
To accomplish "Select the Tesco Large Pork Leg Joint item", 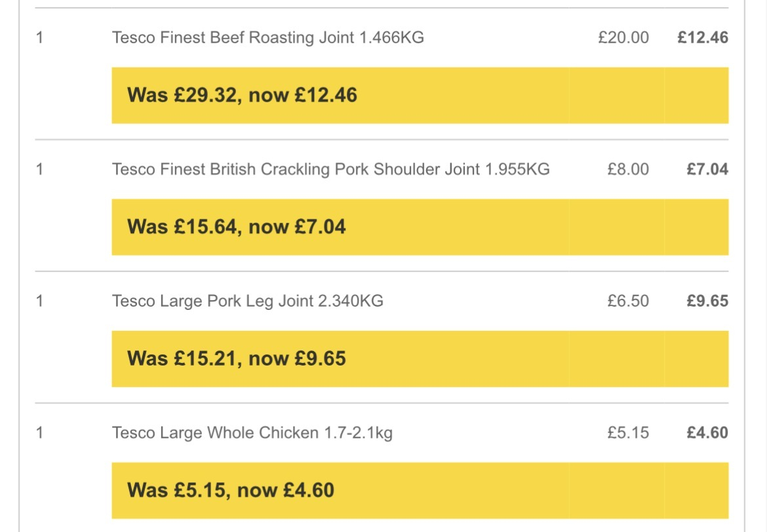I will coord(247,301).
